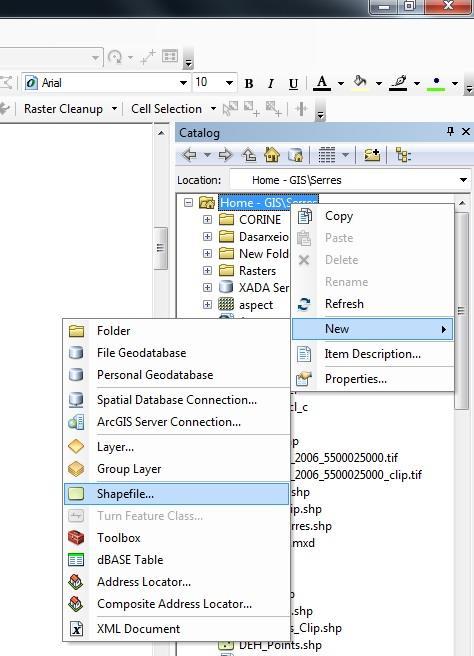The image size is (474, 656).
Task: Click the font color A icon
Action: point(322,83)
